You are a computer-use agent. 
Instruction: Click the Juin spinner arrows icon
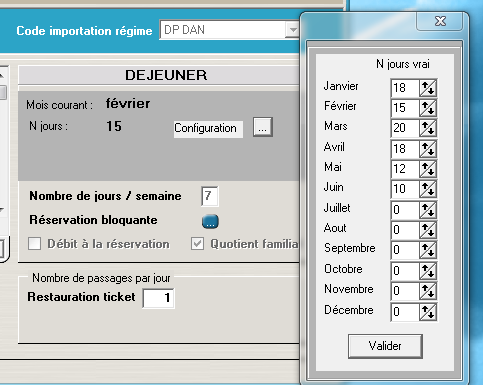(x=428, y=189)
